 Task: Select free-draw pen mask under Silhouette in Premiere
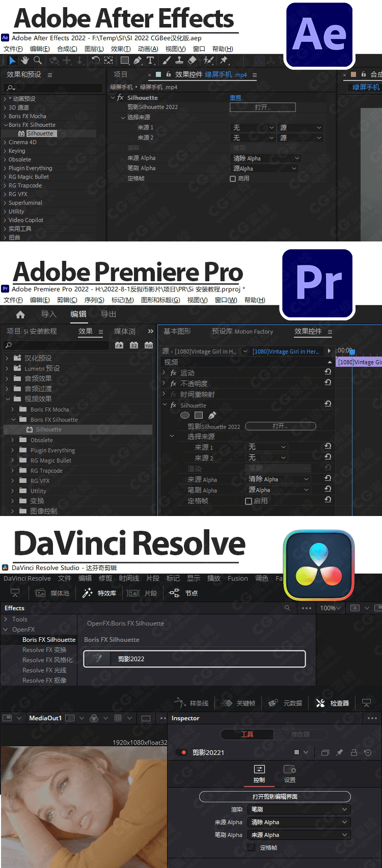(x=212, y=416)
